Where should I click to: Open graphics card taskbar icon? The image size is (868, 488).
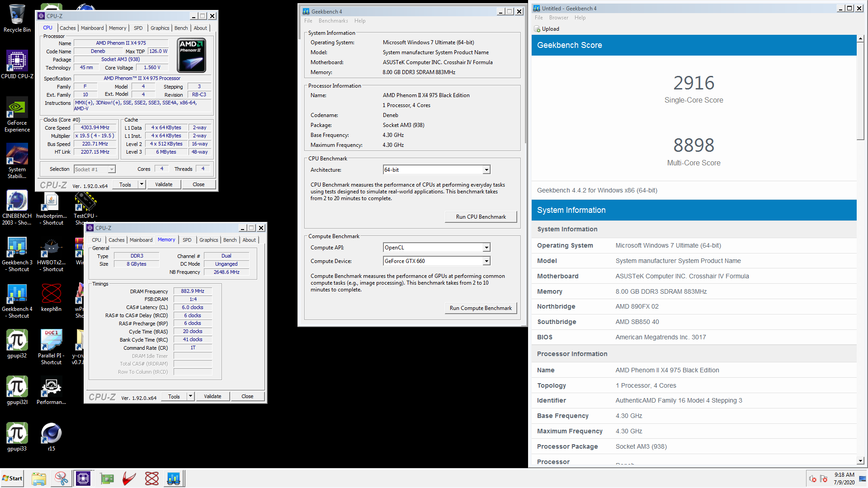click(107, 478)
